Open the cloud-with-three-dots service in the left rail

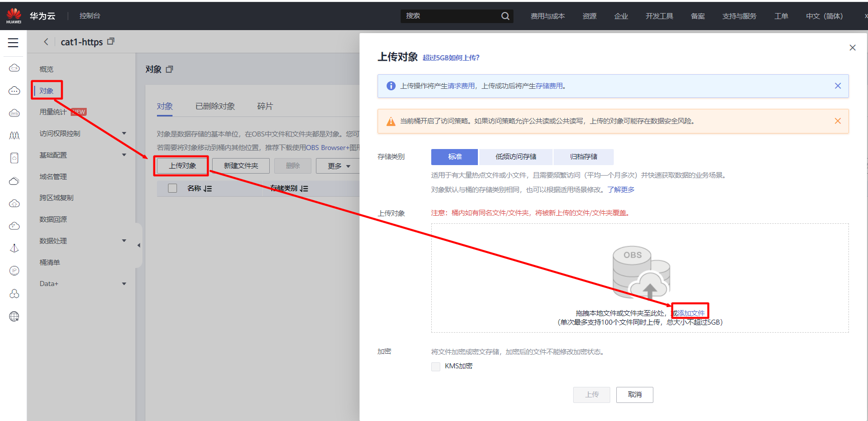[x=14, y=91]
